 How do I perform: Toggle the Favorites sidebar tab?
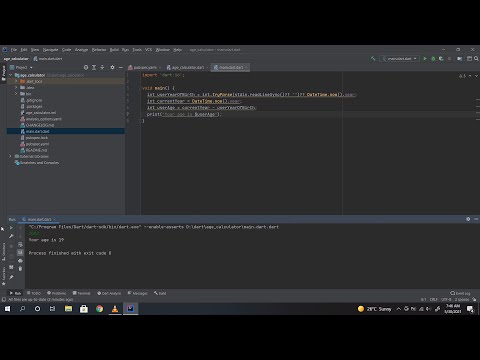4,276
